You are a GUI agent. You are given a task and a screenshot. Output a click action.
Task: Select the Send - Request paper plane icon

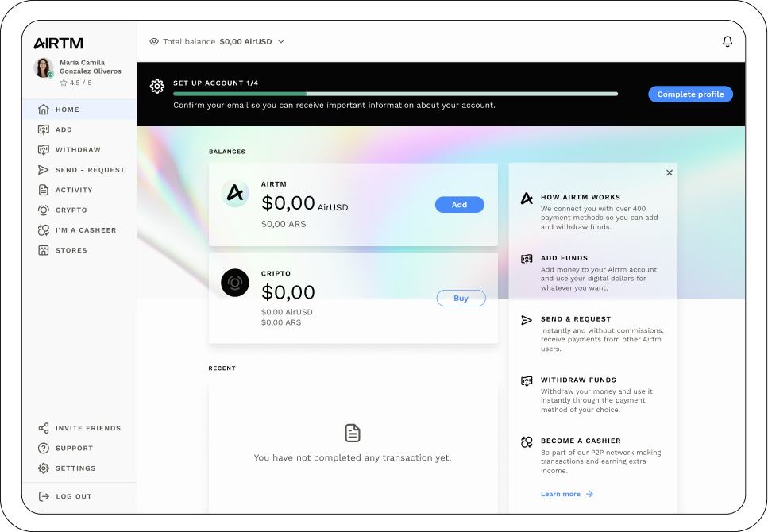[x=44, y=169]
